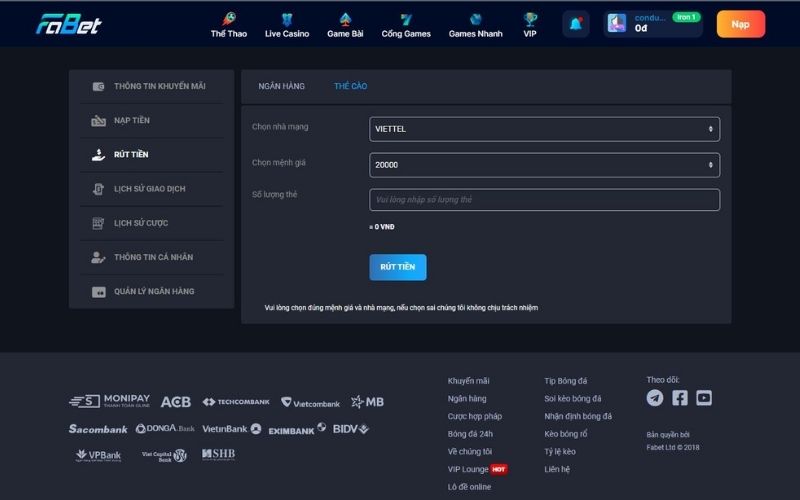Click the FaBet logo
Screen dimensions: 800x500
(69, 24)
